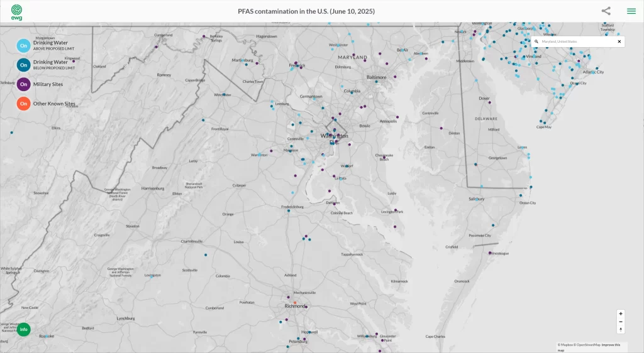Open the green info button

tap(23, 329)
